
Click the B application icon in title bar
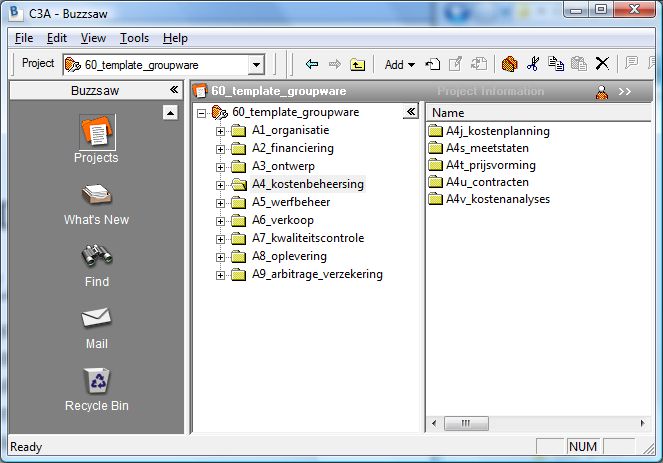15,12
